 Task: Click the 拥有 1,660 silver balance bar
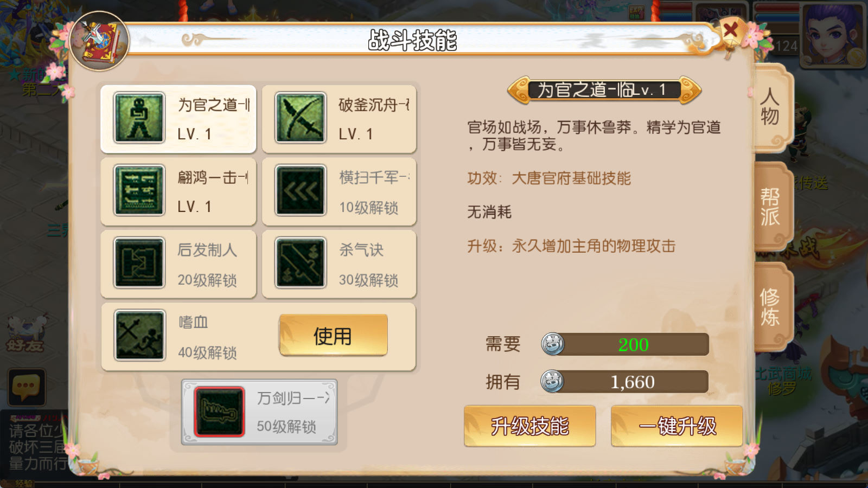[x=625, y=382]
